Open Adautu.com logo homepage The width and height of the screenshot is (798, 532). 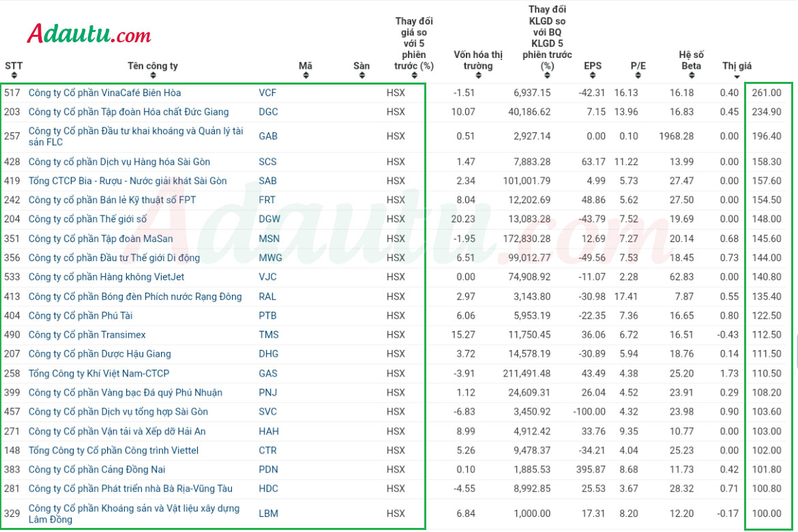click(89, 33)
